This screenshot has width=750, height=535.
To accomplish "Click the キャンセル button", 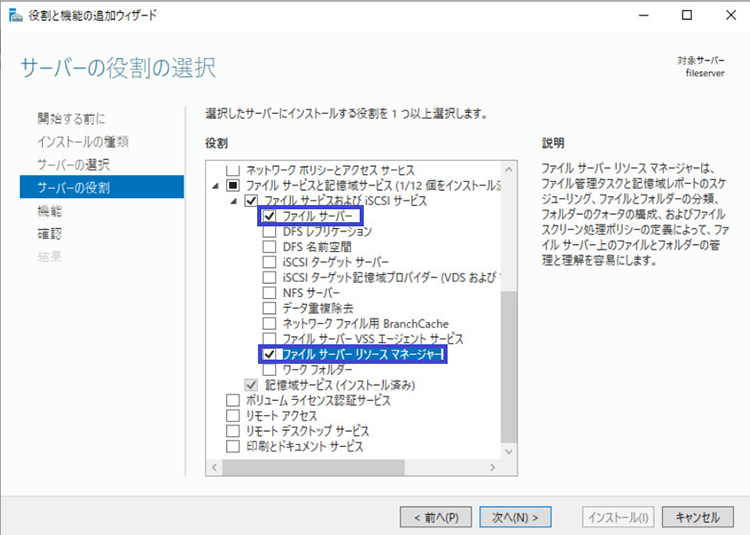I will (697, 517).
